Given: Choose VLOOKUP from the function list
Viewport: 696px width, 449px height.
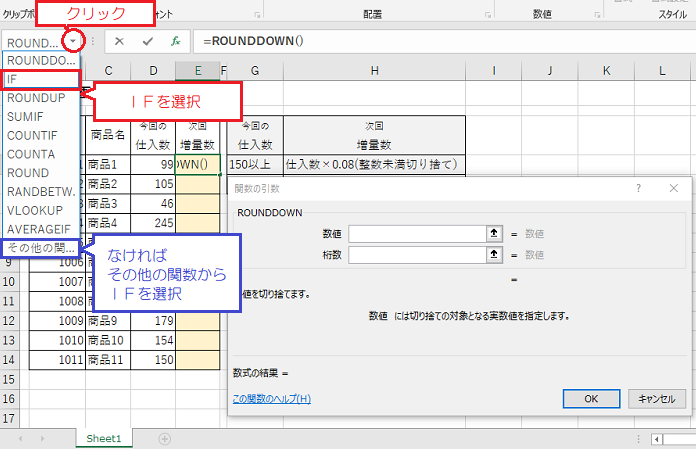Looking at the screenshot, I should 41,210.
